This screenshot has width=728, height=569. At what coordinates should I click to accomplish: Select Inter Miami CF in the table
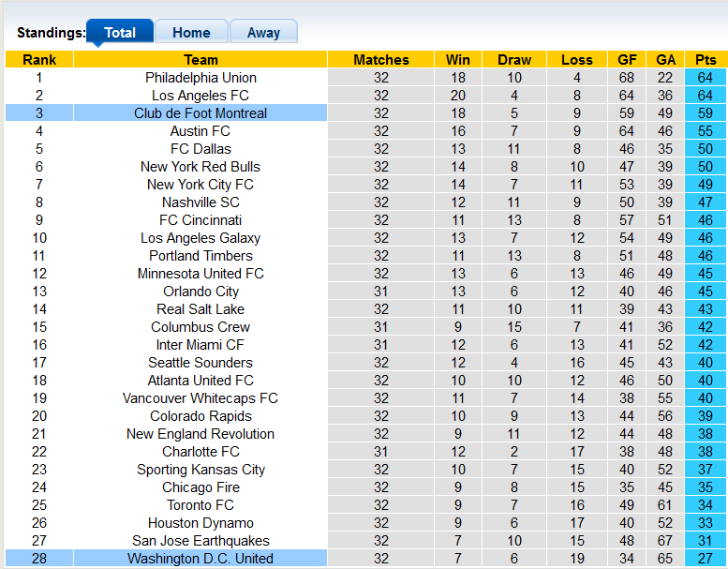[201, 345]
